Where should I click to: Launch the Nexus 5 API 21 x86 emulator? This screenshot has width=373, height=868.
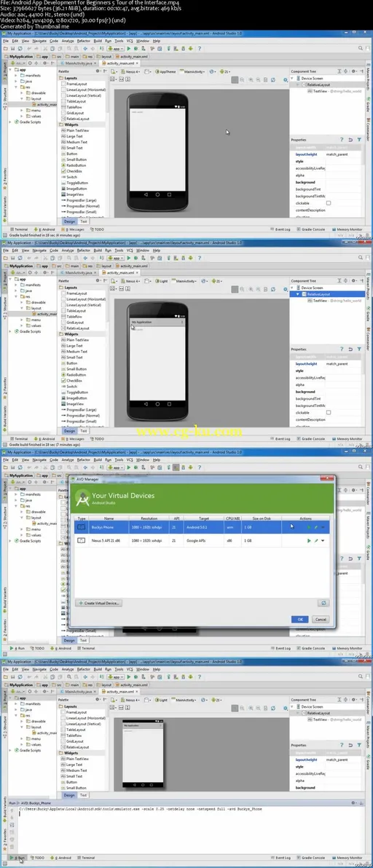point(309,540)
